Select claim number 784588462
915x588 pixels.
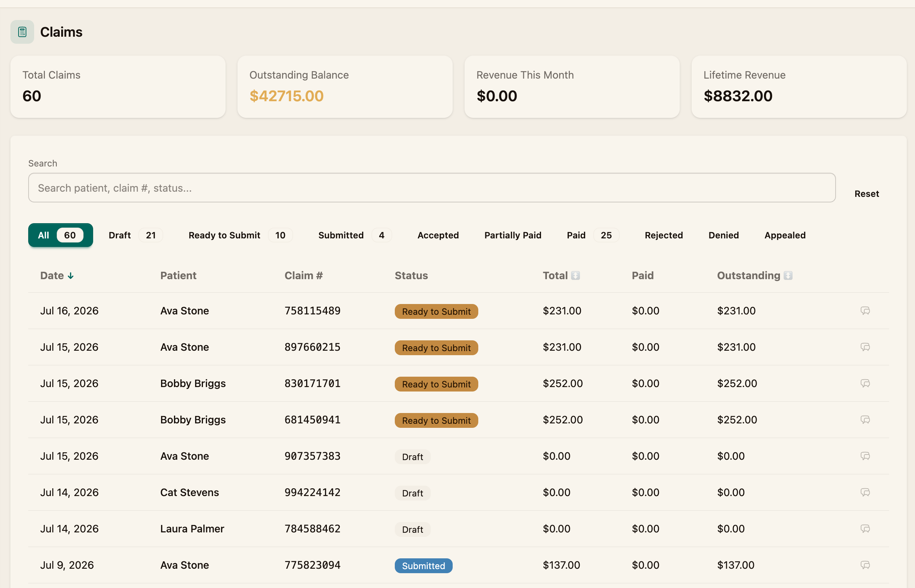(x=312, y=528)
